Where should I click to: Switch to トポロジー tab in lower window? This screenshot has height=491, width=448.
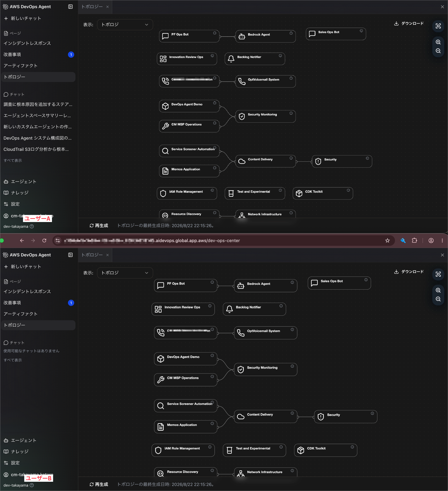pos(92,255)
